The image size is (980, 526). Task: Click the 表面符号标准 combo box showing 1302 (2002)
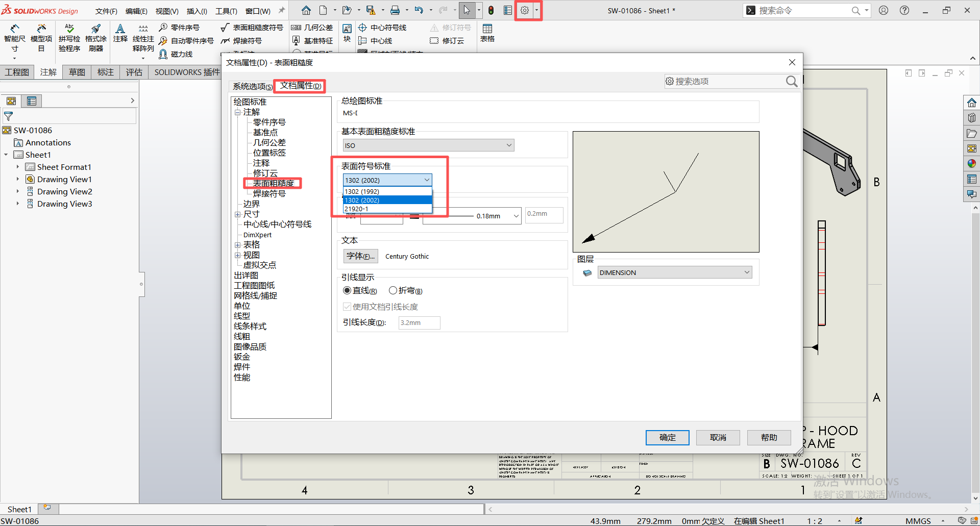(387, 180)
